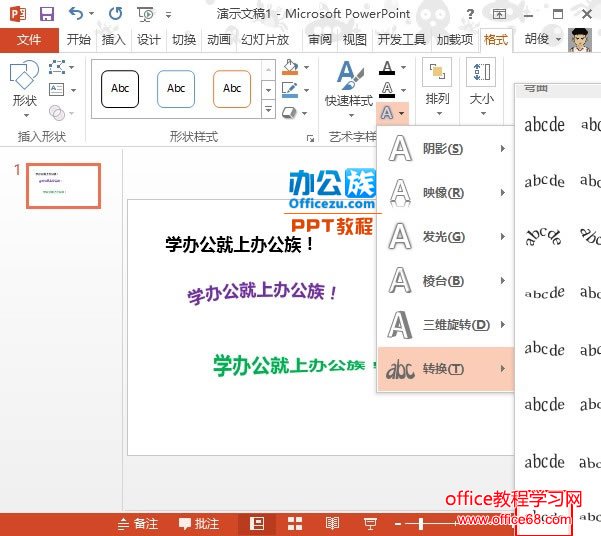The image size is (601, 536).
Task: Switch to the 动画 tab
Action: 219,39
